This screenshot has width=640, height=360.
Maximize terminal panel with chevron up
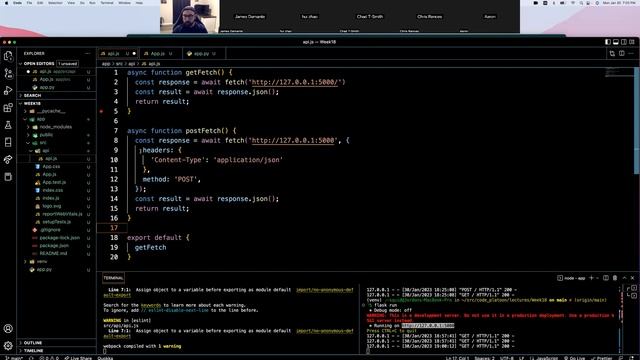coord(624,278)
